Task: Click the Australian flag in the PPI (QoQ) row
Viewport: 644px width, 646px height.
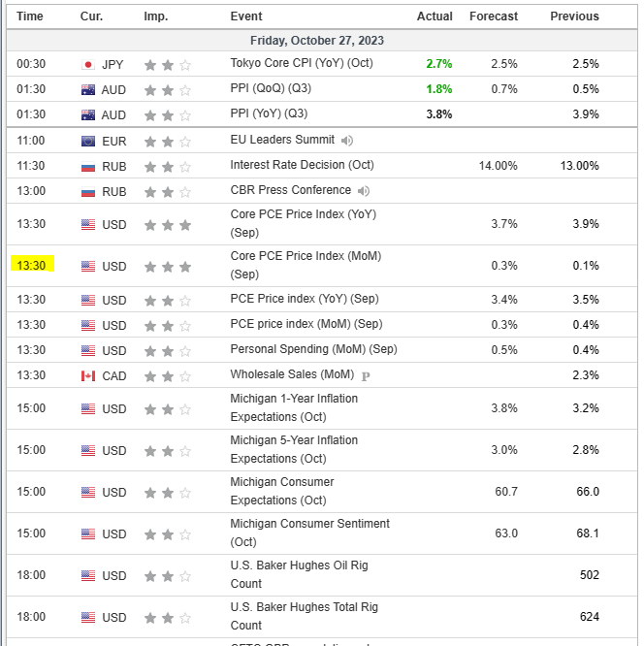Action: point(88,90)
